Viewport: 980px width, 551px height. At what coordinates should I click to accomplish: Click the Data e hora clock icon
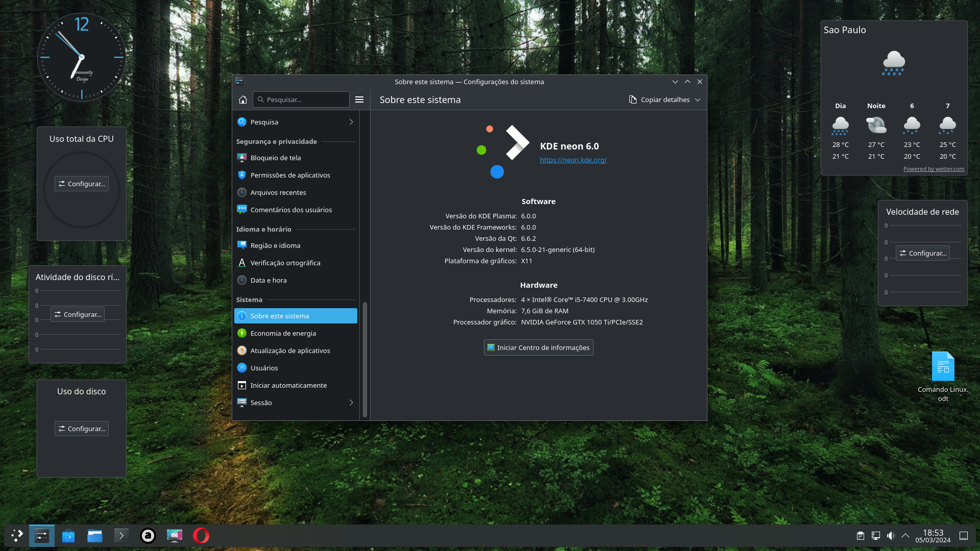242,280
